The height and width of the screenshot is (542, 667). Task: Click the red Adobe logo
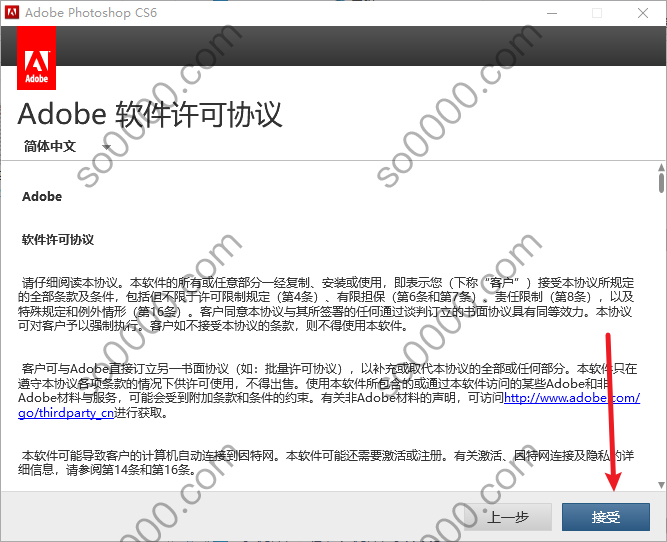(x=37, y=58)
